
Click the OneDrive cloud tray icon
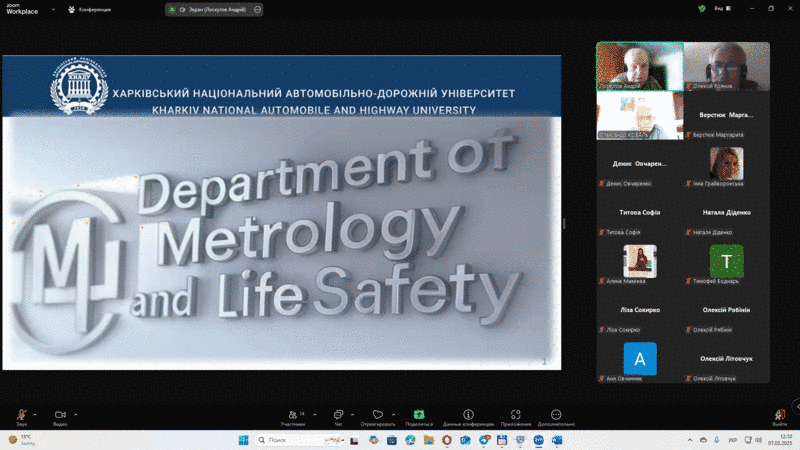pyautogui.click(x=703, y=440)
